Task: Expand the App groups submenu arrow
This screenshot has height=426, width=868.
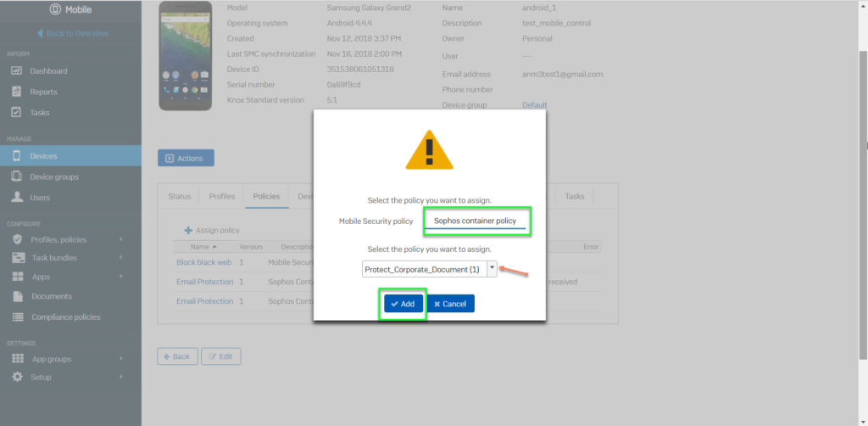Action: [x=120, y=359]
